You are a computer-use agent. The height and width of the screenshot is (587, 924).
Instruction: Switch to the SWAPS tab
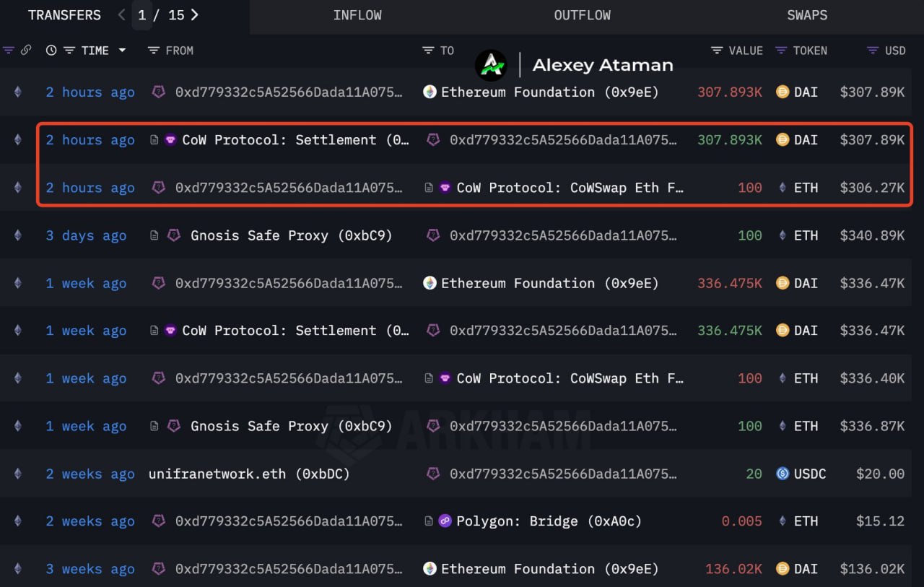pos(807,15)
